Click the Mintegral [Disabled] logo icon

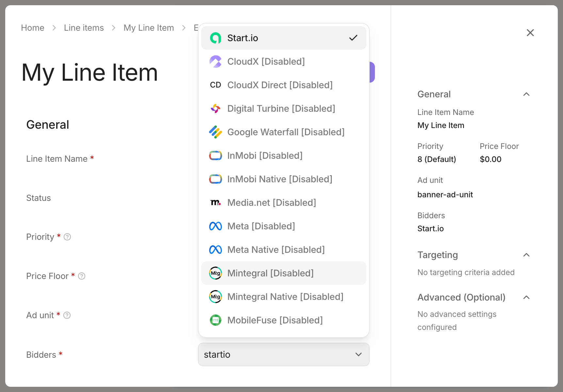point(216,273)
